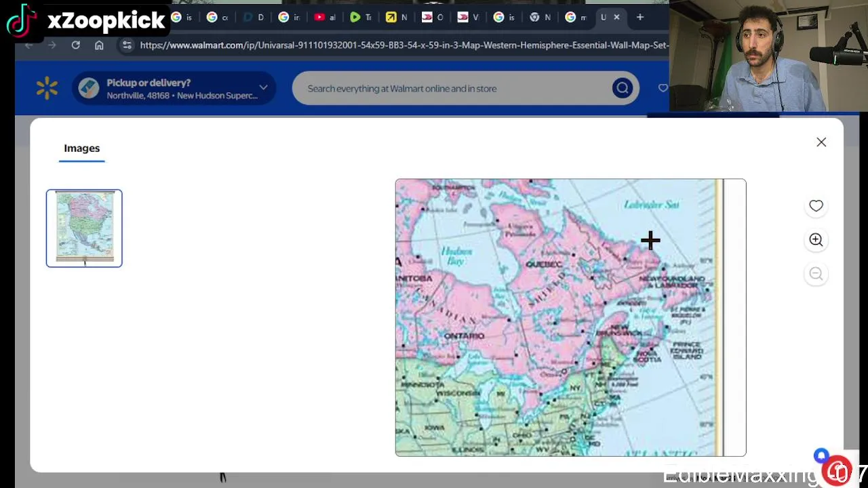Screen dimensions: 868x488
Task: Click the disabled zoom out magnifier
Action: pos(816,274)
